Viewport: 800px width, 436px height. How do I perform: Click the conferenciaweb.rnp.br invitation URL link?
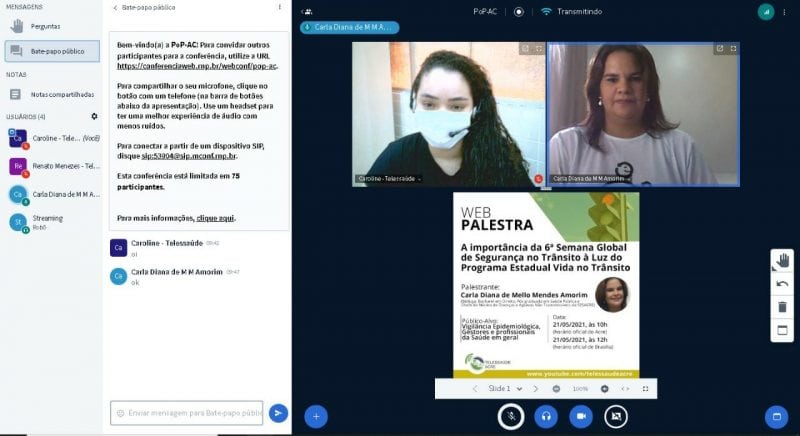tap(196, 66)
